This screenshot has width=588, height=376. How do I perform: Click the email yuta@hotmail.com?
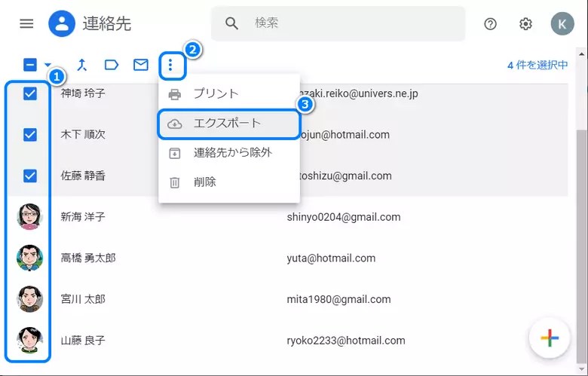(x=331, y=258)
